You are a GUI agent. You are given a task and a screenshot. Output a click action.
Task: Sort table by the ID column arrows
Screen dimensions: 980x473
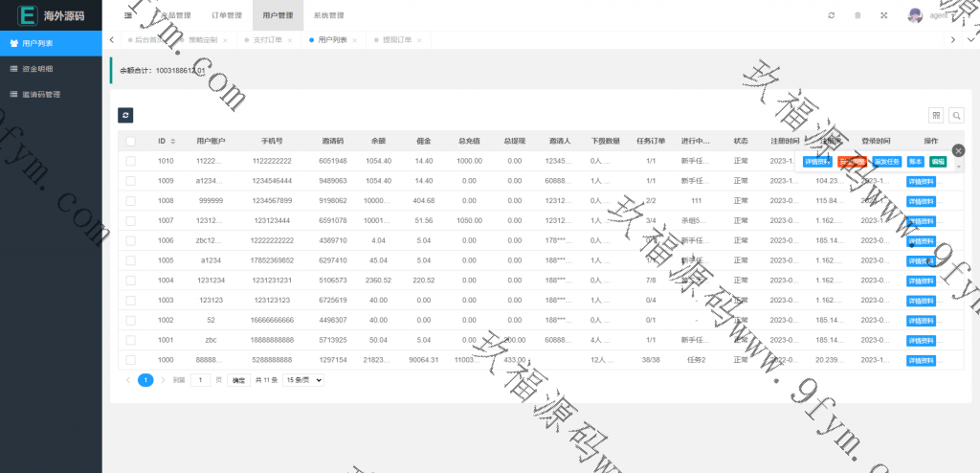click(x=173, y=141)
